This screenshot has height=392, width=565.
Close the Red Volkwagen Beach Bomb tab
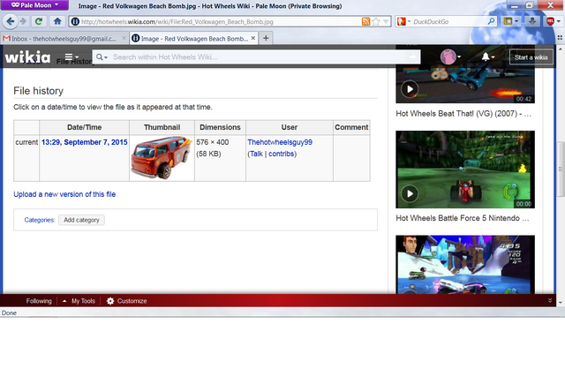coord(253,38)
